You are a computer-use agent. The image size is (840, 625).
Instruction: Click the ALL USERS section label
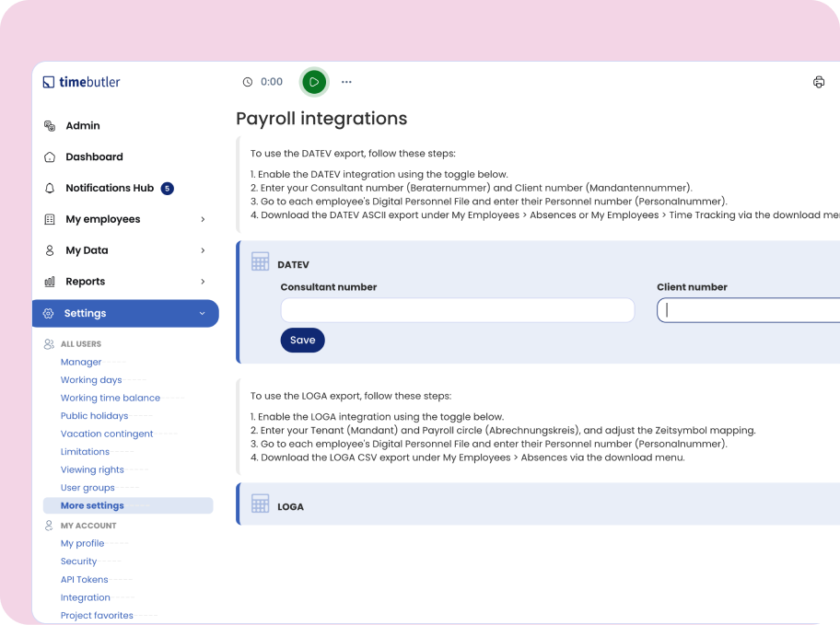81,344
